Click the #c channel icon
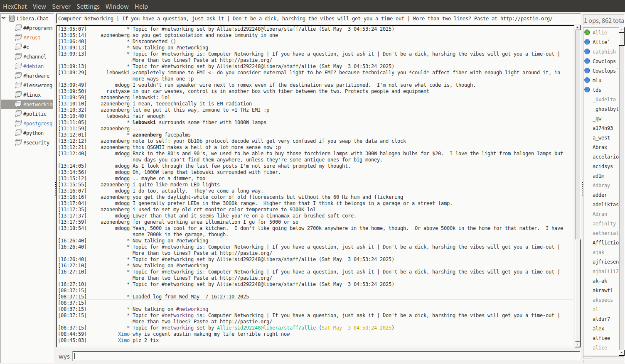625x364 pixels. tap(18, 47)
